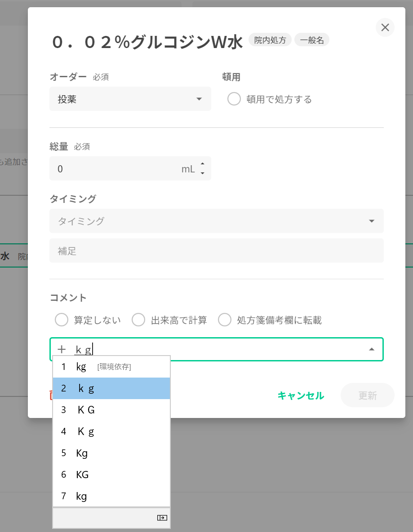Close the prescription dialog with the X
Screen dimensions: 413x532
coord(385,27)
